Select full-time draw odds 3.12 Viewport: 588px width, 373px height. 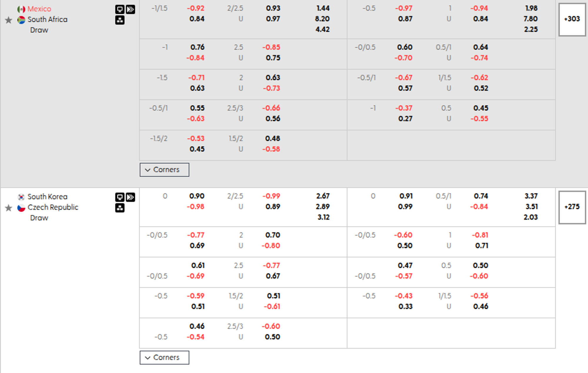coord(323,217)
